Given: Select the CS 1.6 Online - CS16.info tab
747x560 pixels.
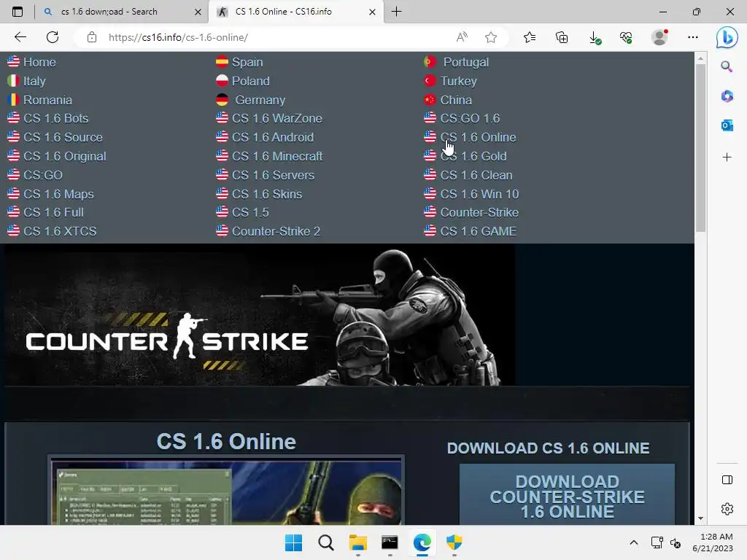Looking at the screenshot, I should click(x=295, y=12).
